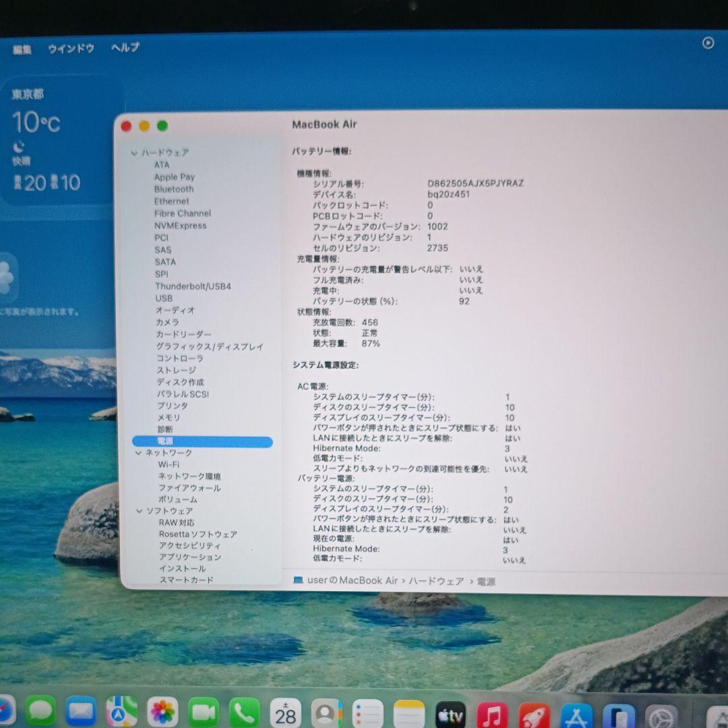Select アクセシビリティ in the sidebar
This screenshot has height=728, width=728.
tap(190, 545)
